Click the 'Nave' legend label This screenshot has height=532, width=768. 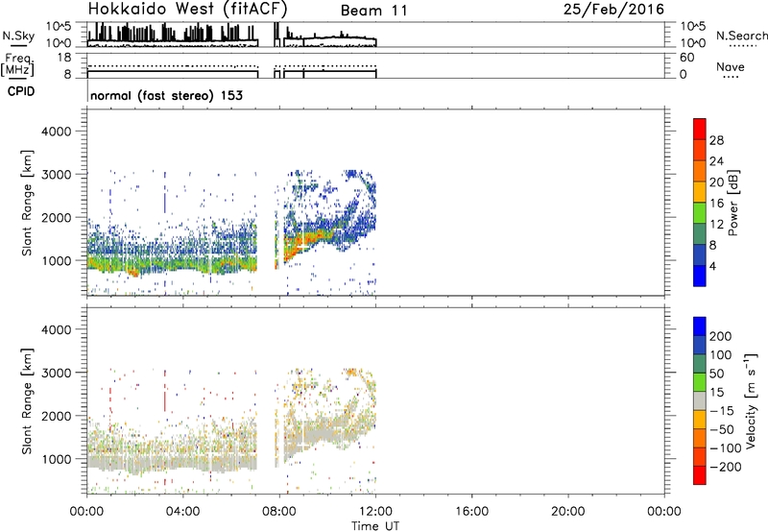tap(730, 67)
